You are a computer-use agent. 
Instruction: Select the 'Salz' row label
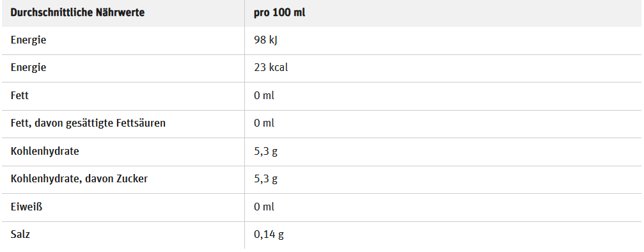(20, 235)
